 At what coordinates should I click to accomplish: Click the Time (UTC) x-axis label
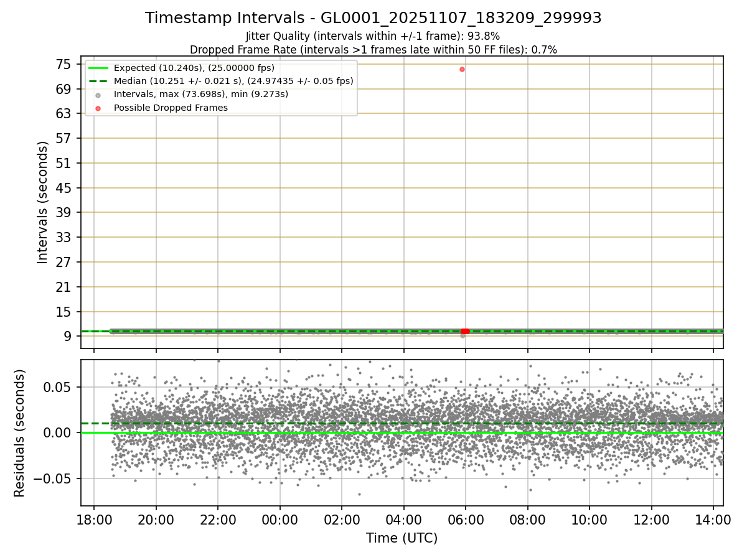(402, 538)
